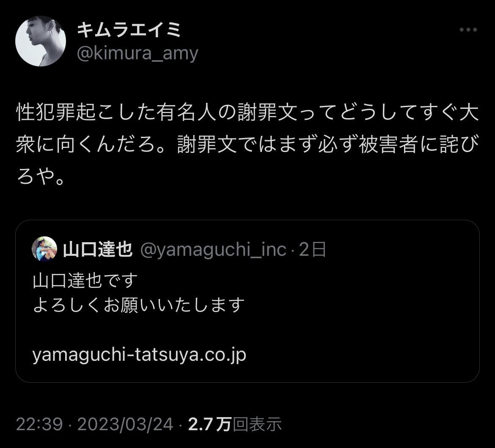Open the @kimura_amy handle
This screenshot has width=495, height=448.
point(137,53)
